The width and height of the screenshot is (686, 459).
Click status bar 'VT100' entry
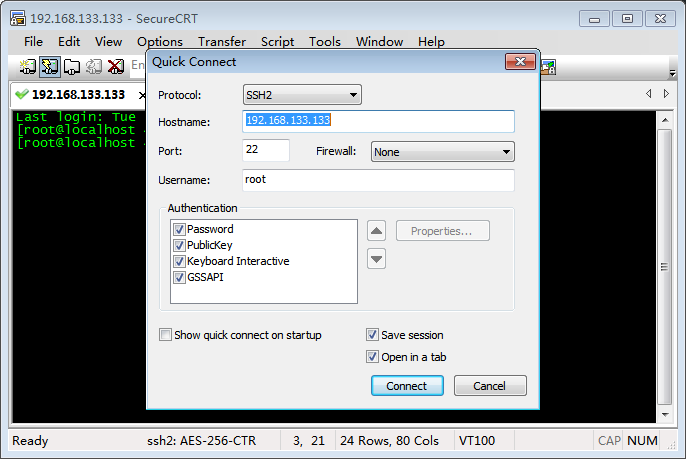click(x=477, y=441)
